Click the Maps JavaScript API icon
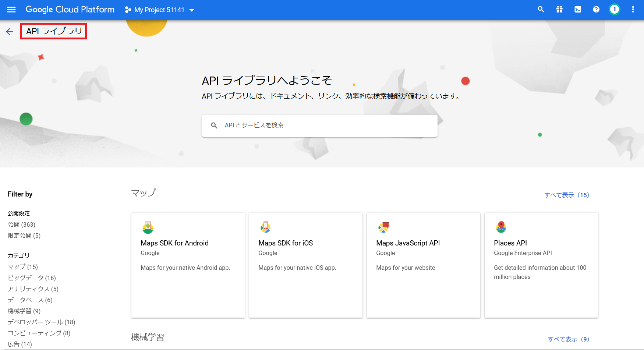 383,227
